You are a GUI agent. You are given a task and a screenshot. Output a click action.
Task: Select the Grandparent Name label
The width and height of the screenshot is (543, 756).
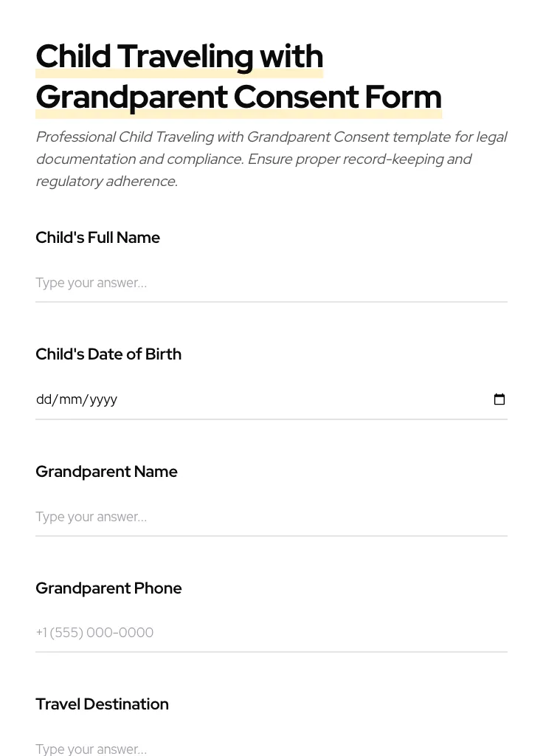click(106, 472)
